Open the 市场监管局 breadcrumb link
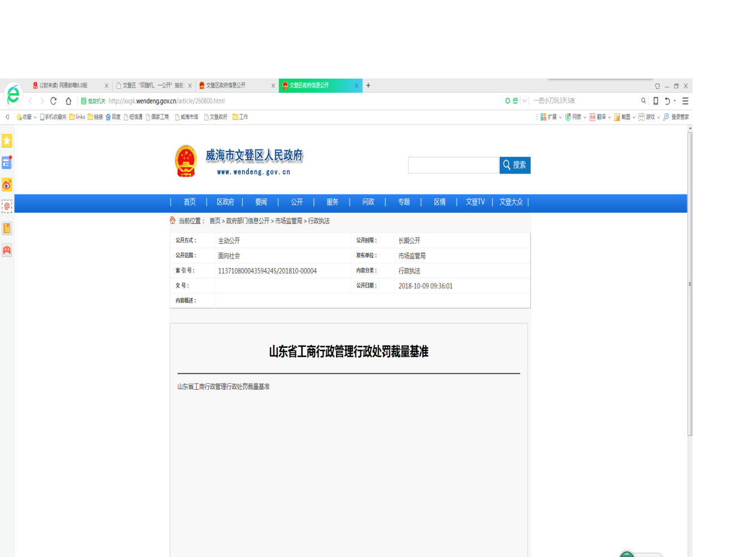 pyautogui.click(x=289, y=221)
